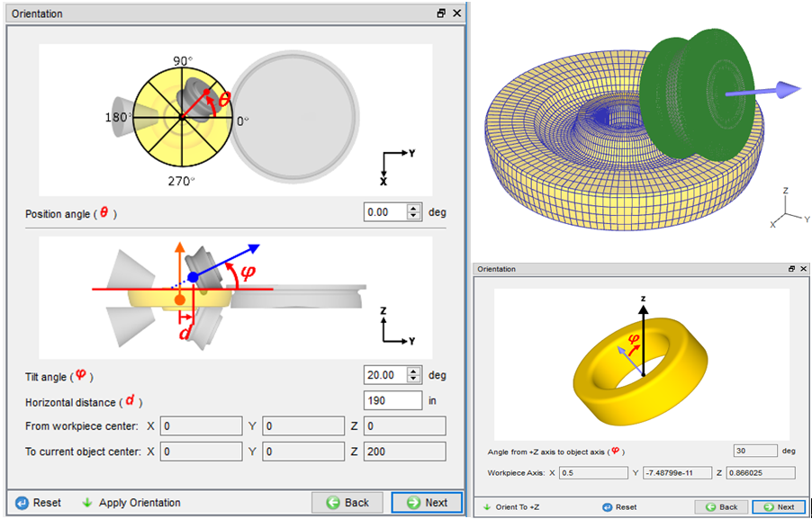Click Next button in large Orientation panel
The height and width of the screenshot is (519, 812).
(426, 503)
